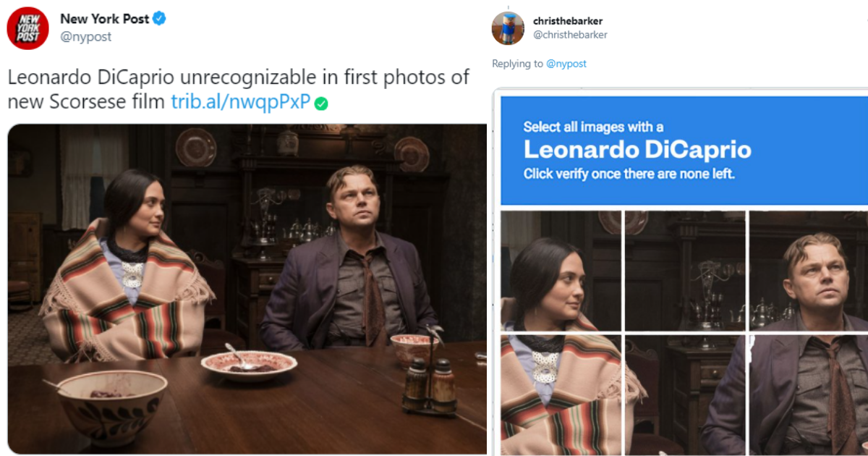Select the captcha tile showing the man's face

pos(808,271)
